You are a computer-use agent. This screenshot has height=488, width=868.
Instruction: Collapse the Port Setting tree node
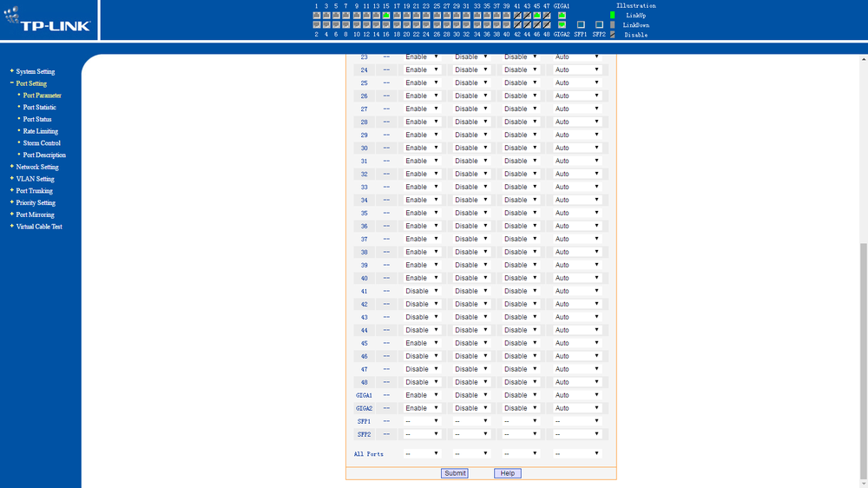(x=12, y=83)
